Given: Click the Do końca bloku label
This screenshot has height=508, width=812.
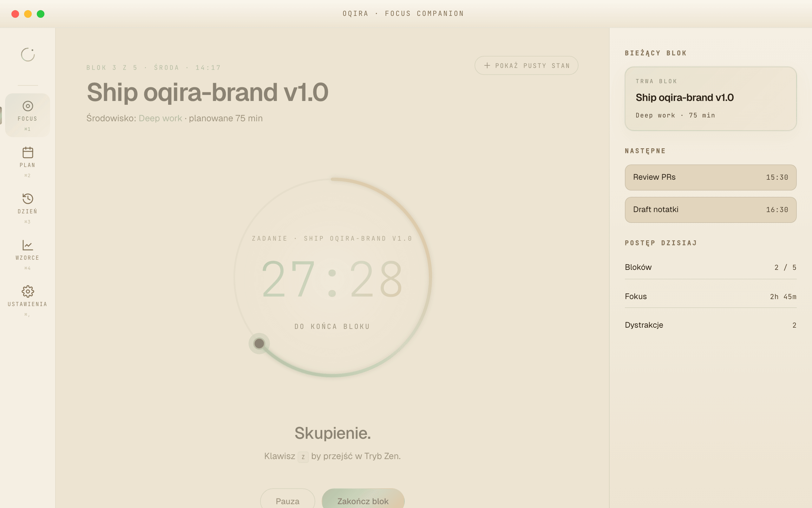Looking at the screenshot, I should (x=332, y=326).
